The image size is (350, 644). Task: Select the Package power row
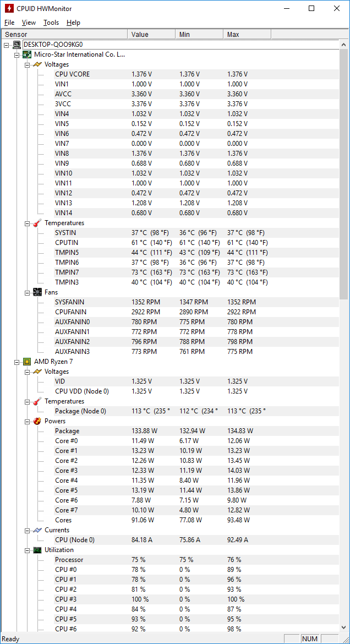196,431
